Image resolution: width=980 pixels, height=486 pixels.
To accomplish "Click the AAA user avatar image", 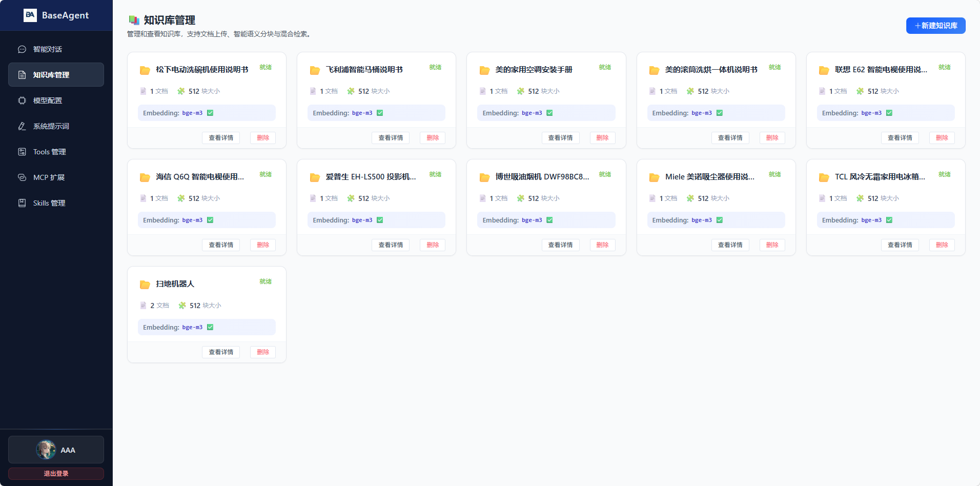I will pyautogui.click(x=46, y=450).
